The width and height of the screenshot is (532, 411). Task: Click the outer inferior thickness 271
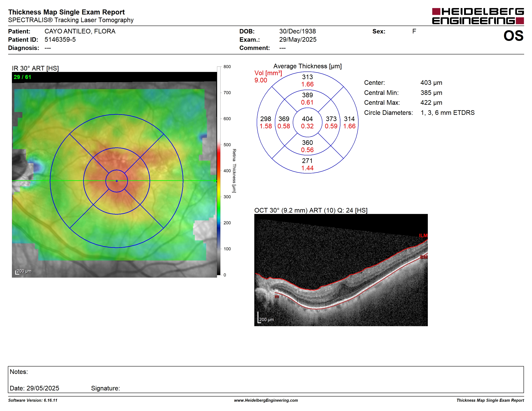pyautogui.click(x=307, y=161)
